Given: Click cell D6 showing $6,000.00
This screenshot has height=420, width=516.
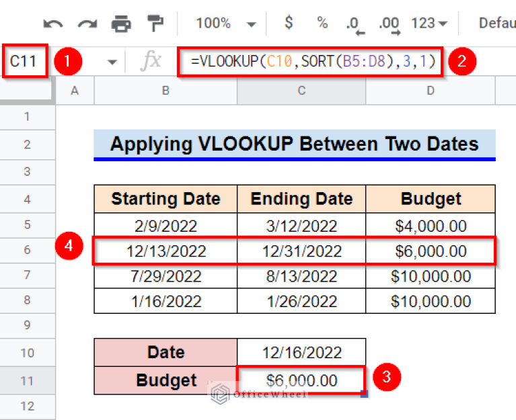Looking at the screenshot, I should point(431,251).
